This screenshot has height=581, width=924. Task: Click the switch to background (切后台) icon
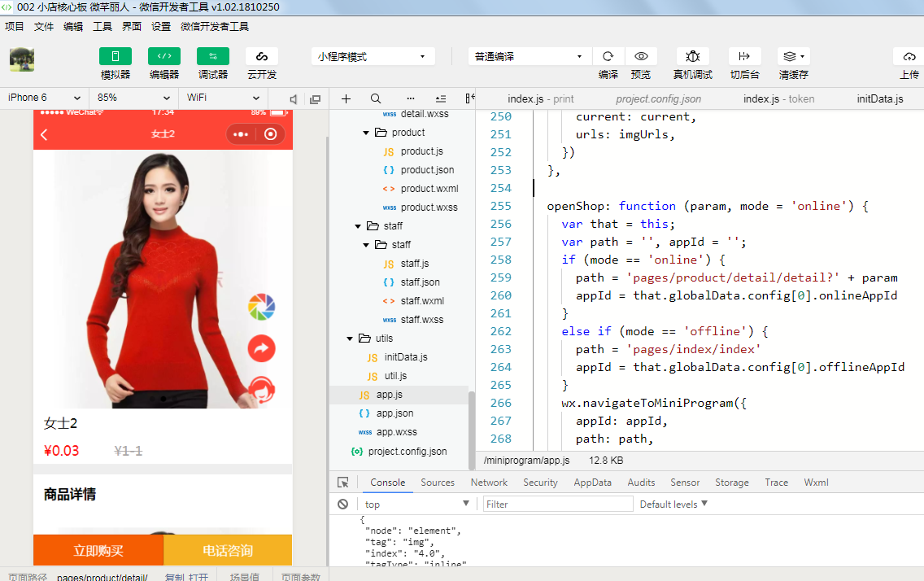tap(743, 56)
